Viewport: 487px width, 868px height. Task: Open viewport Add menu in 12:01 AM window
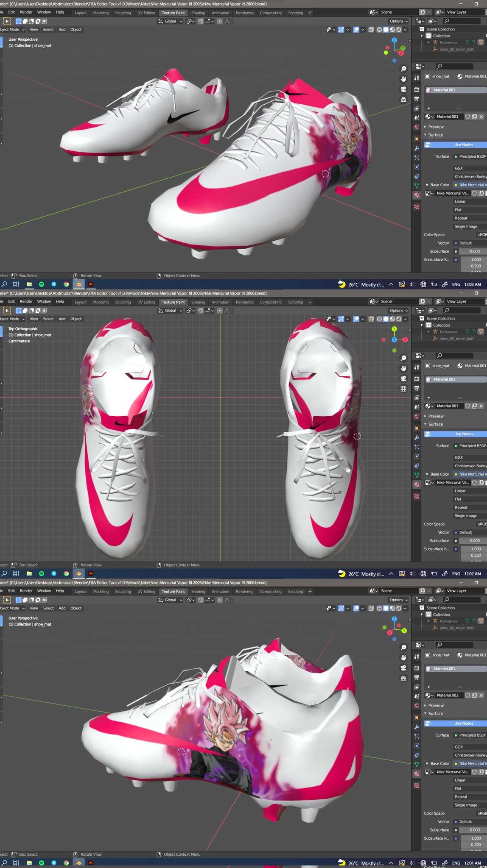pyautogui.click(x=62, y=608)
